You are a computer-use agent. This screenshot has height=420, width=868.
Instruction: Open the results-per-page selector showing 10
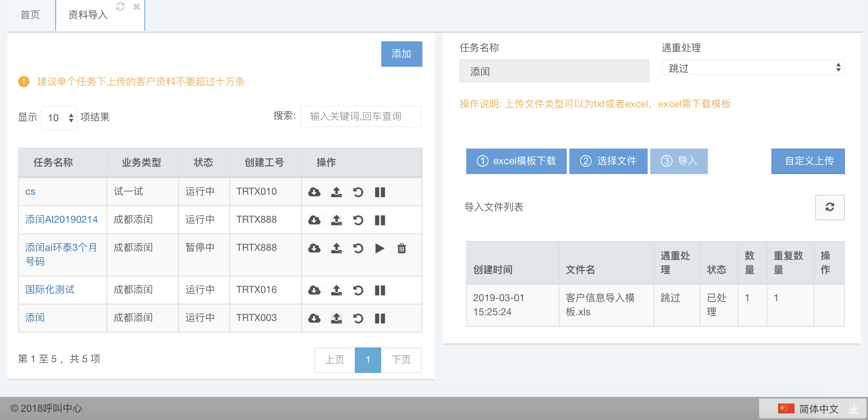coord(59,118)
